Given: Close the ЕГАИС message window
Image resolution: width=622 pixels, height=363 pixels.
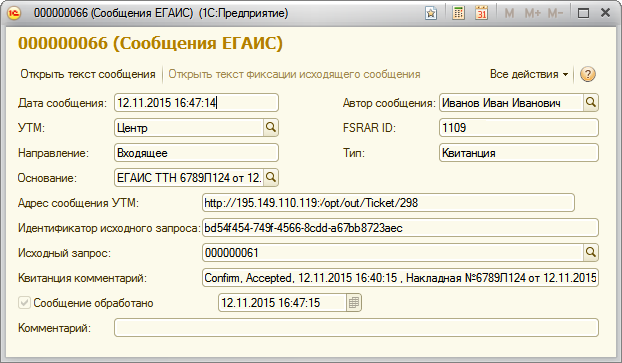Looking at the screenshot, I should point(605,13).
